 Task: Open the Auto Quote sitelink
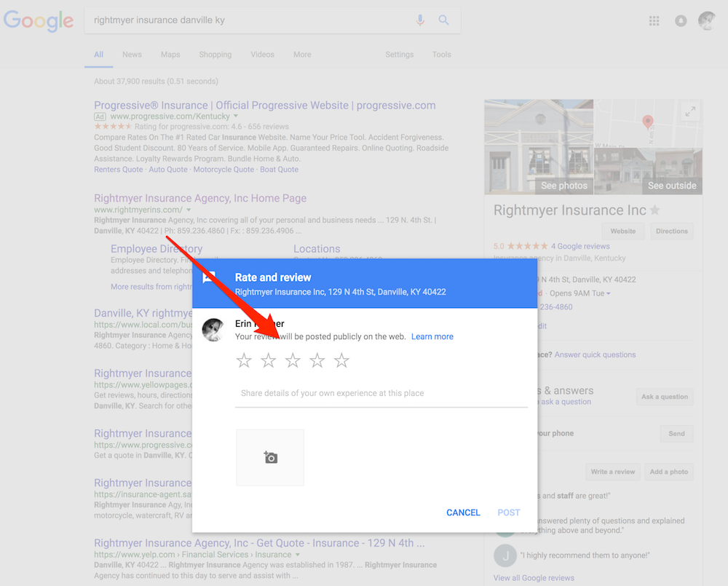click(168, 170)
